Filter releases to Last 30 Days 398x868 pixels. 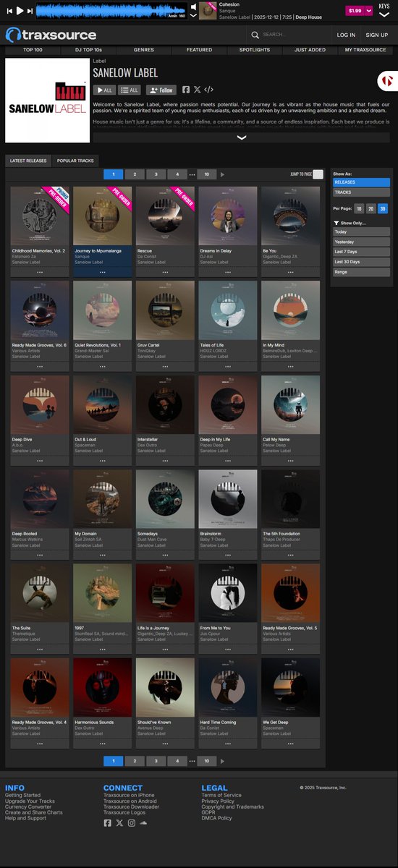(361, 262)
